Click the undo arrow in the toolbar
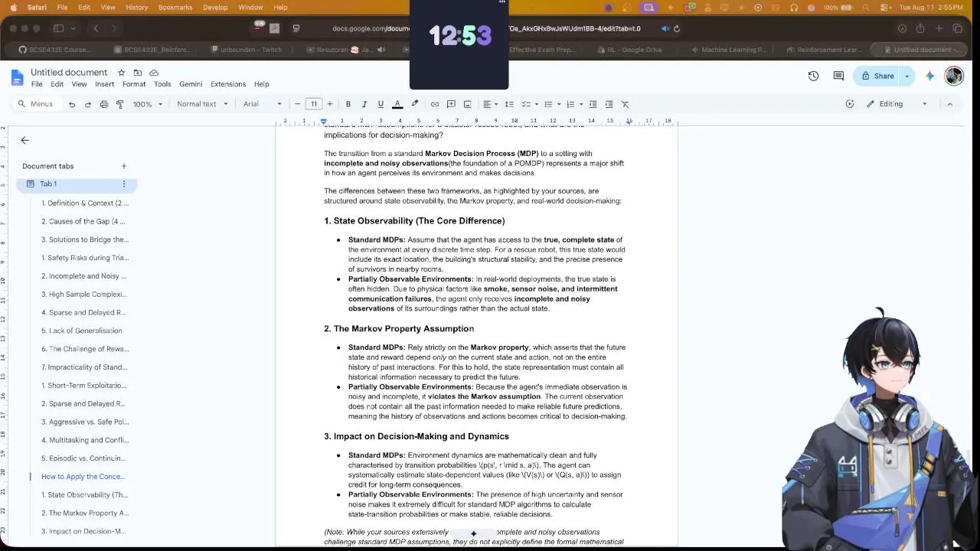980x551 pixels. [72, 104]
